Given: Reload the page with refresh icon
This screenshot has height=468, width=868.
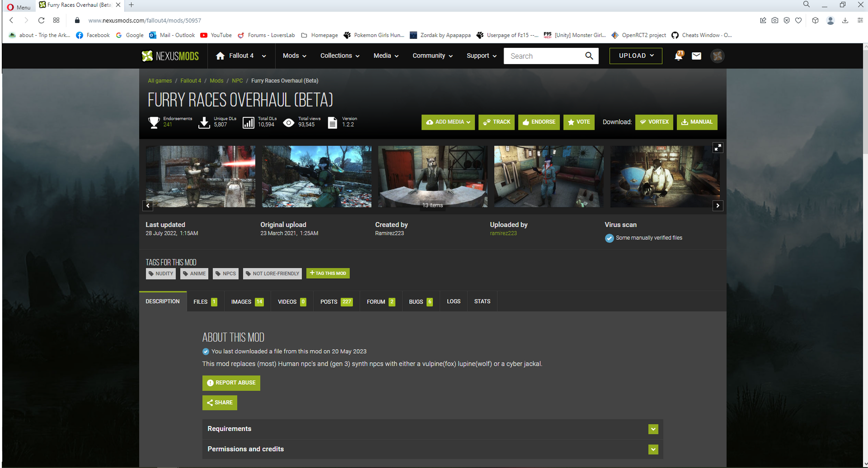Looking at the screenshot, I should [41, 20].
